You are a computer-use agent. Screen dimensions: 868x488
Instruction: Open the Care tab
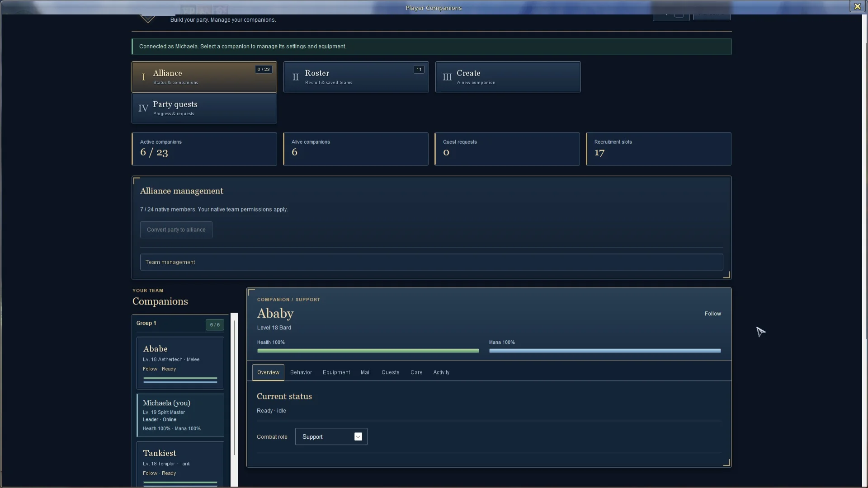(x=416, y=372)
